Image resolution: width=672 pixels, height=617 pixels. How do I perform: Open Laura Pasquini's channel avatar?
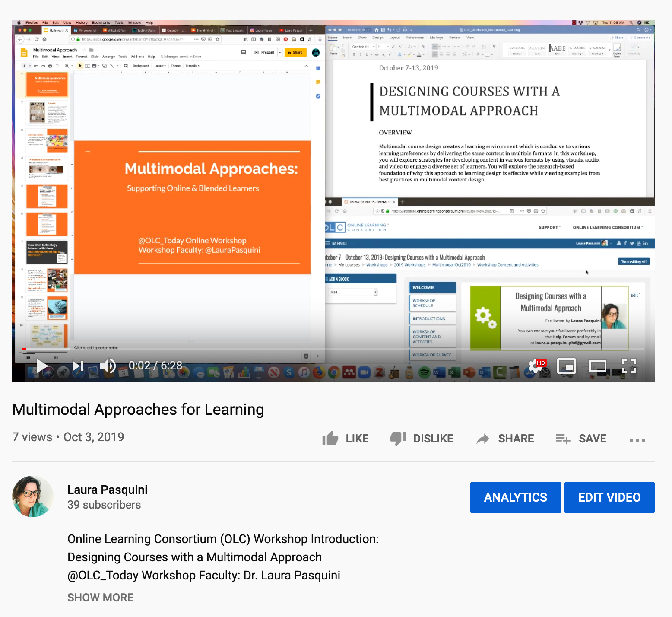coord(33,496)
